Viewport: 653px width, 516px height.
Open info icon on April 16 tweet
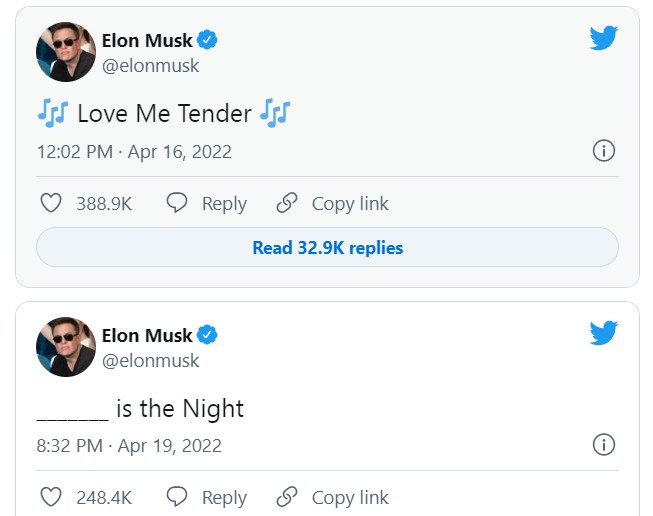tap(603, 151)
